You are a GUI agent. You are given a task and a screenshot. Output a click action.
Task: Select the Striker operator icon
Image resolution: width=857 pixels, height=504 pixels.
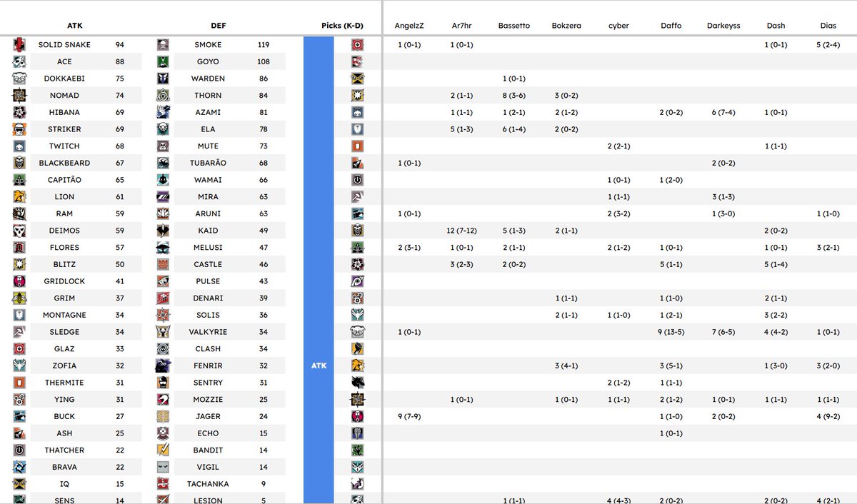pos(20,129)
